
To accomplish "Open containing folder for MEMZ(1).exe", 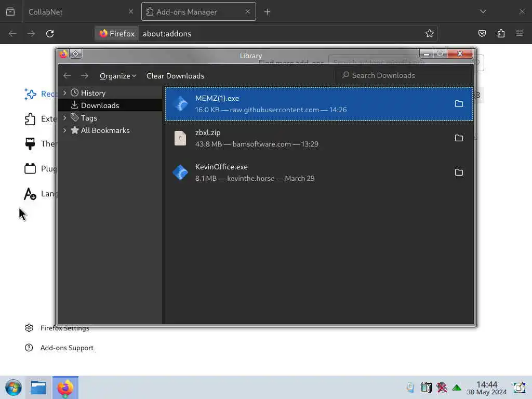I will pyautogui.click(x=459, y=104).
